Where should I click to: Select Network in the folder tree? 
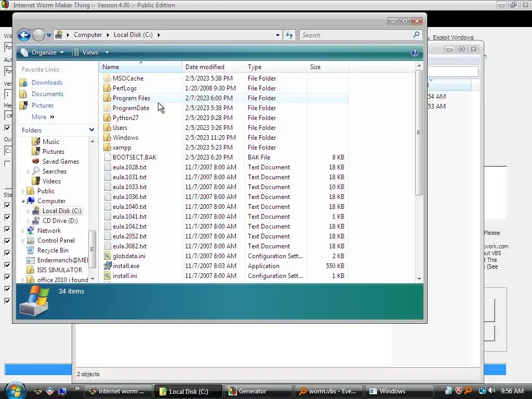coord(49,230)
